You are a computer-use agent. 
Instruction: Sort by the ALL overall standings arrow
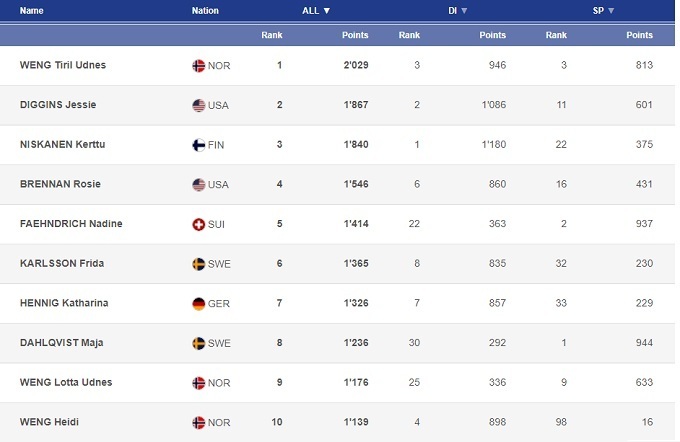[x=326, y=11]
